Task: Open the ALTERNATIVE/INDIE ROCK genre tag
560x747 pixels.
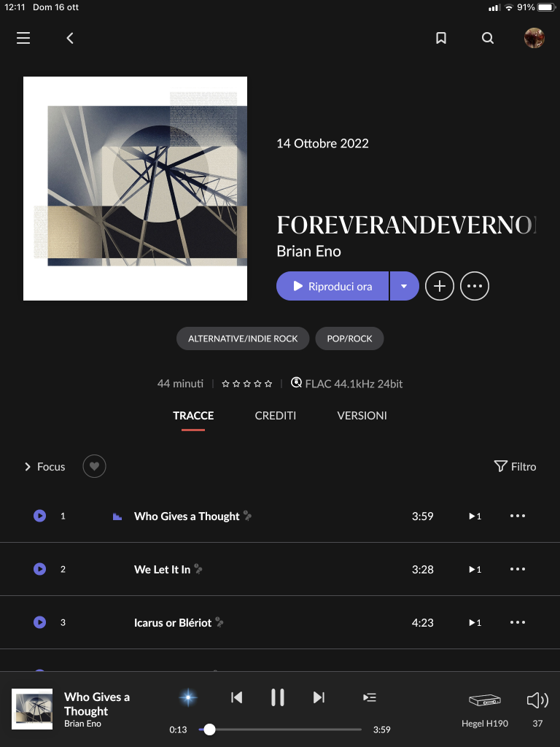Action: [243, 338]
